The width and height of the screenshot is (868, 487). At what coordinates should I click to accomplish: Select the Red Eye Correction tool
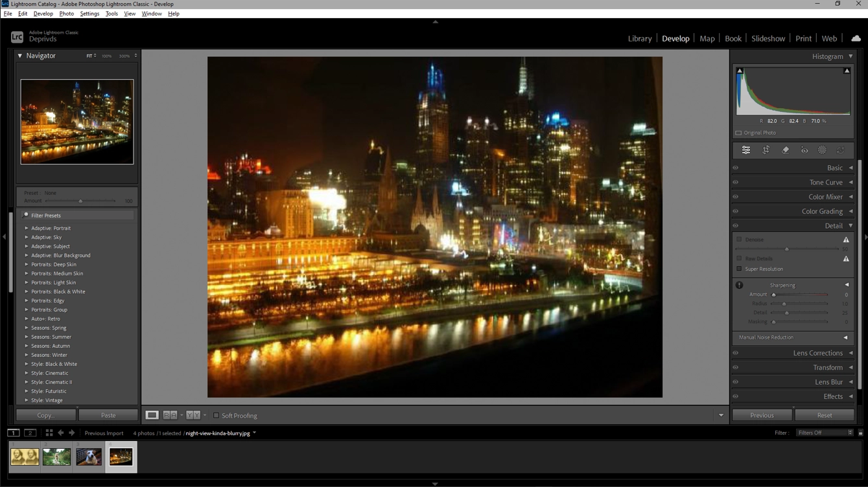pos(804,150)
